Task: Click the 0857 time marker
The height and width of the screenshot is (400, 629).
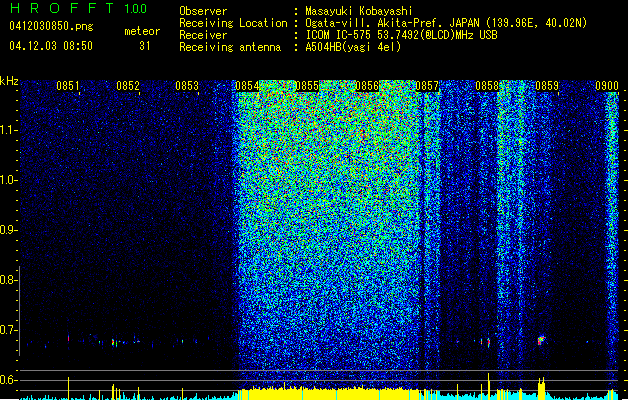Action: click(x=427, y=86)
